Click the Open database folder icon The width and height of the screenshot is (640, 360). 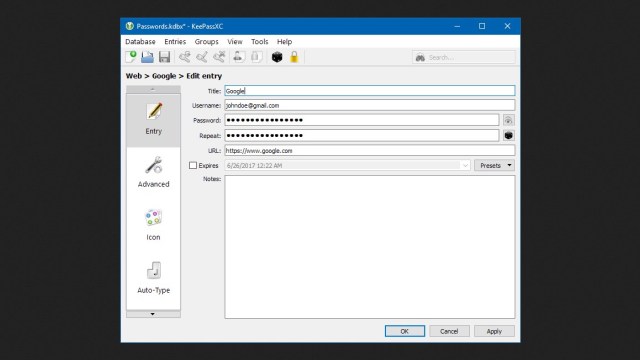coord(147,57)
